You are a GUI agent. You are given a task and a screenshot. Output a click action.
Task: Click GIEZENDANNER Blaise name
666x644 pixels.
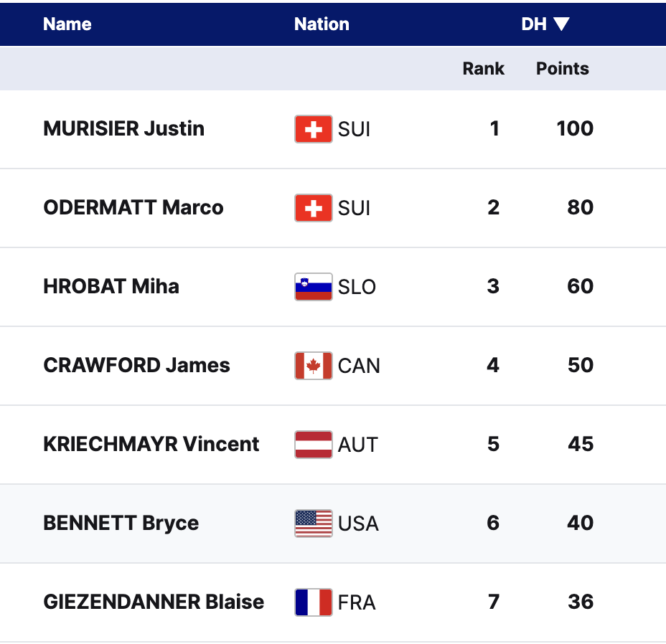tap(154, 602)
